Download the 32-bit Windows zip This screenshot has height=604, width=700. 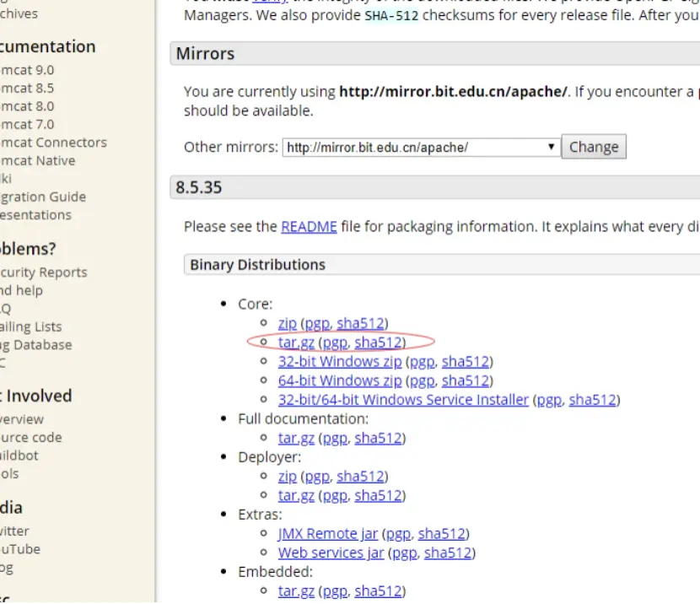(x=340, y=362)
